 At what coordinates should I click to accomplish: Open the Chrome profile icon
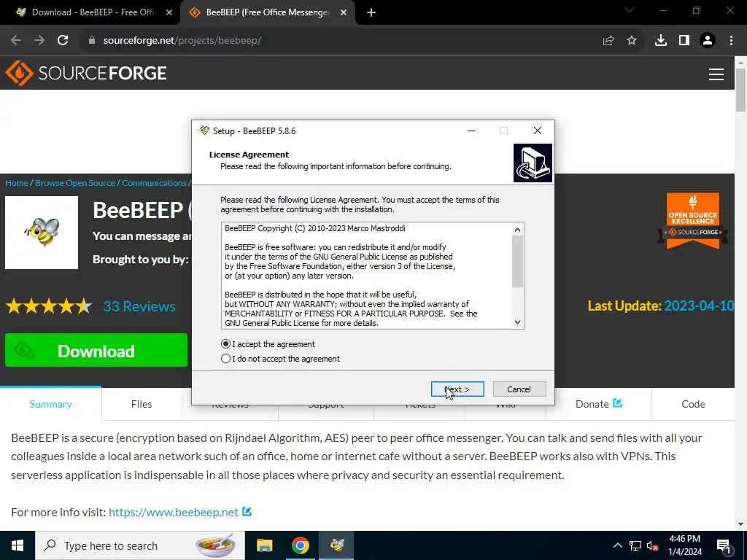(708, 41)
